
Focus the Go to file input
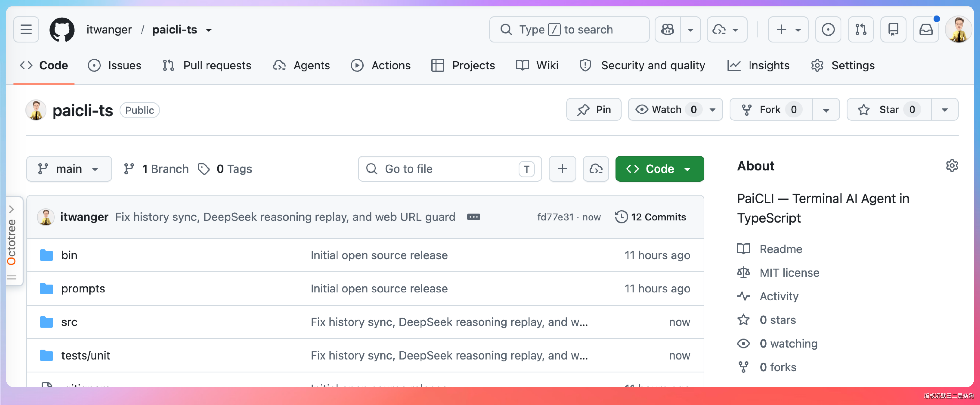click(450, 168)
